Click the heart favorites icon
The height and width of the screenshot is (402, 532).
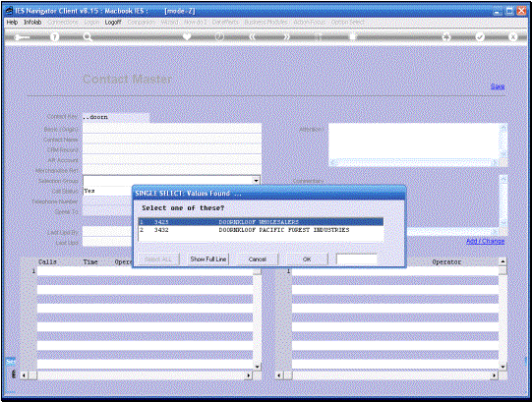[x=187, y=36]
